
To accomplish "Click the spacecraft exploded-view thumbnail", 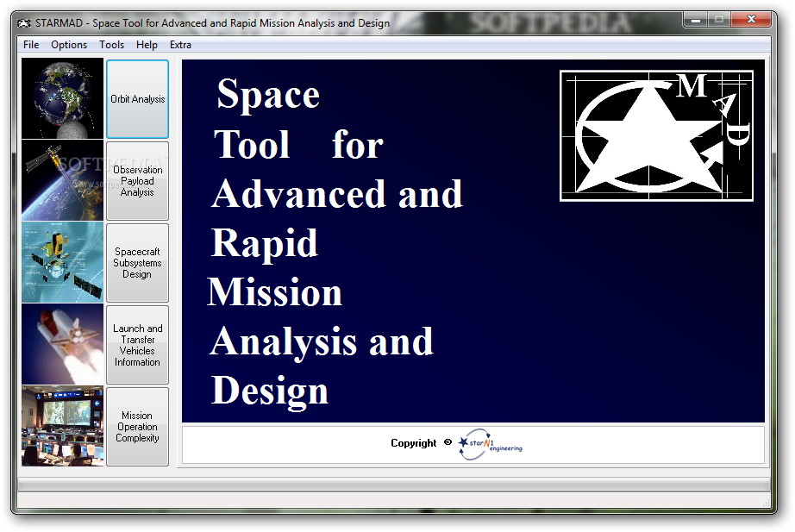I will coord(62,262).
